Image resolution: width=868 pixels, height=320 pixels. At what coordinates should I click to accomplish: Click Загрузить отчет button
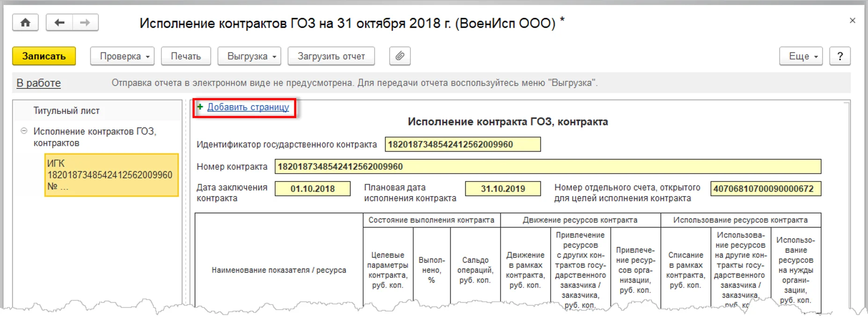click(x=331, y=56)
